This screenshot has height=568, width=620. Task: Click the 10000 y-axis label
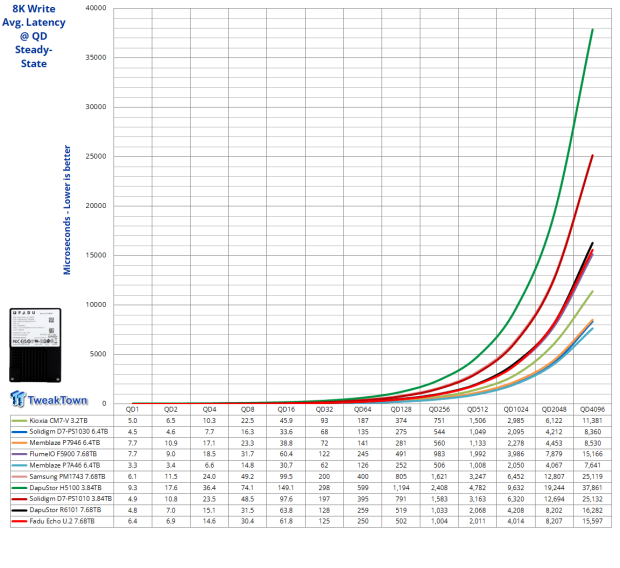[96, 305]
